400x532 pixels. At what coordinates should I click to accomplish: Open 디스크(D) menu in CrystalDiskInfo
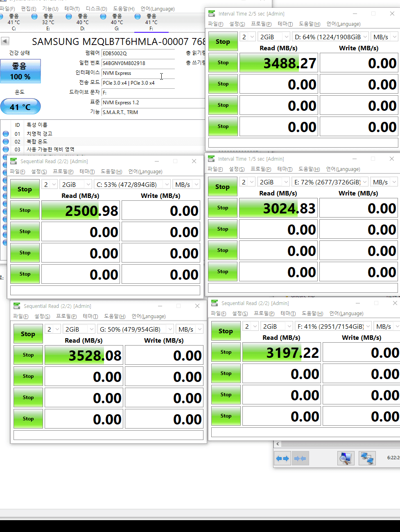pyautogui.click(x=96, y=9)
